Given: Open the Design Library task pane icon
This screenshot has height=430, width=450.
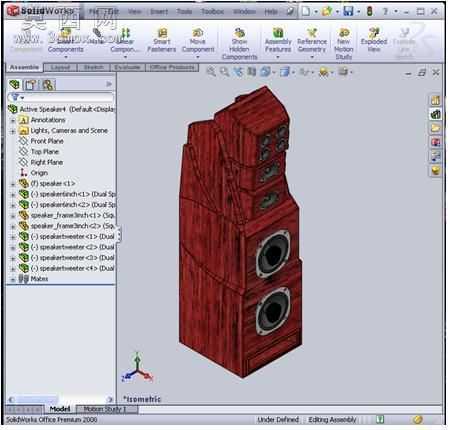Looking at the screenshot, I should (435, 114).
